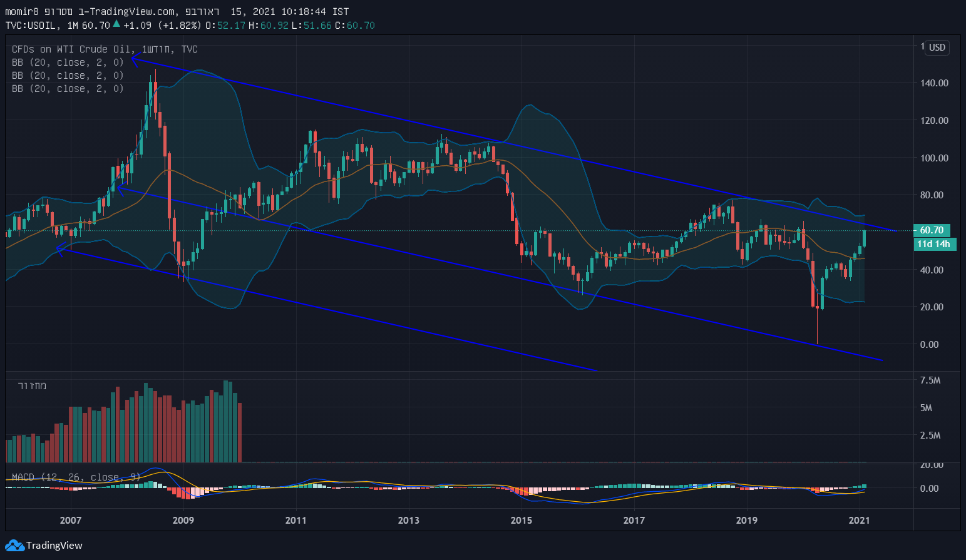Select the bottom BB (20, close, 2, 0) legend
Viewport: 966px width, 560px height.
(x=68, y=89)
